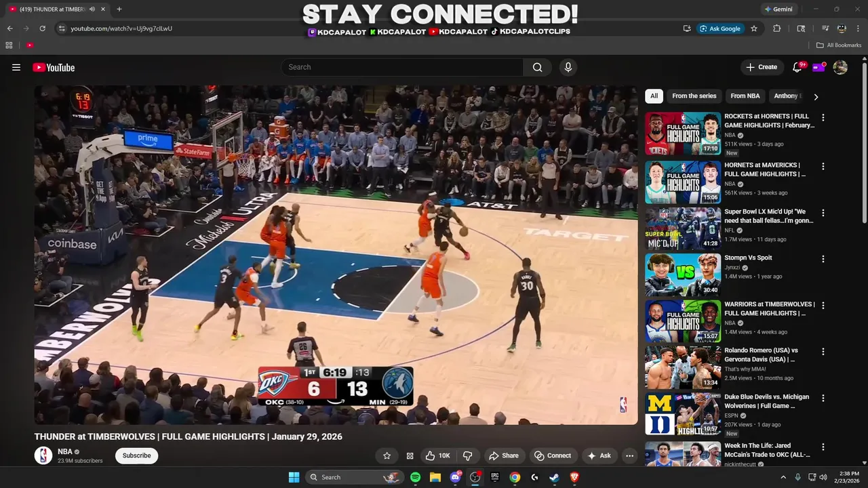Dislike the video with thumbs down

(467, 455)
